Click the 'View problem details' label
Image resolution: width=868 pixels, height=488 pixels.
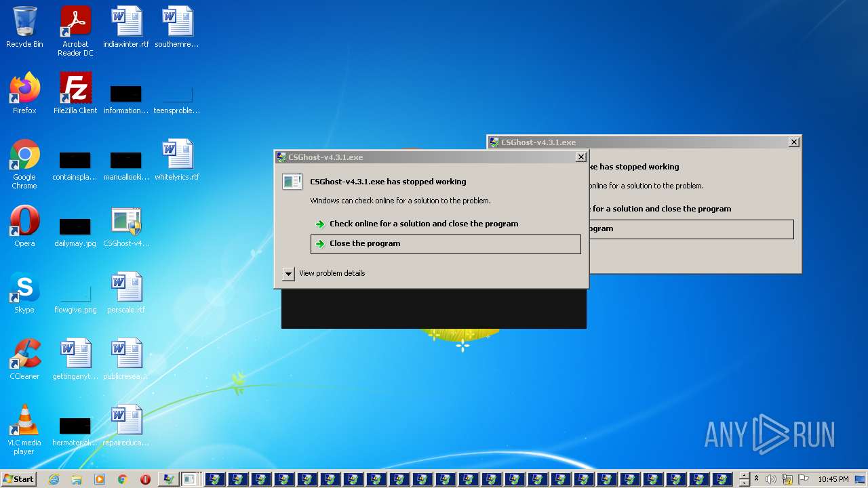[332, 274]
